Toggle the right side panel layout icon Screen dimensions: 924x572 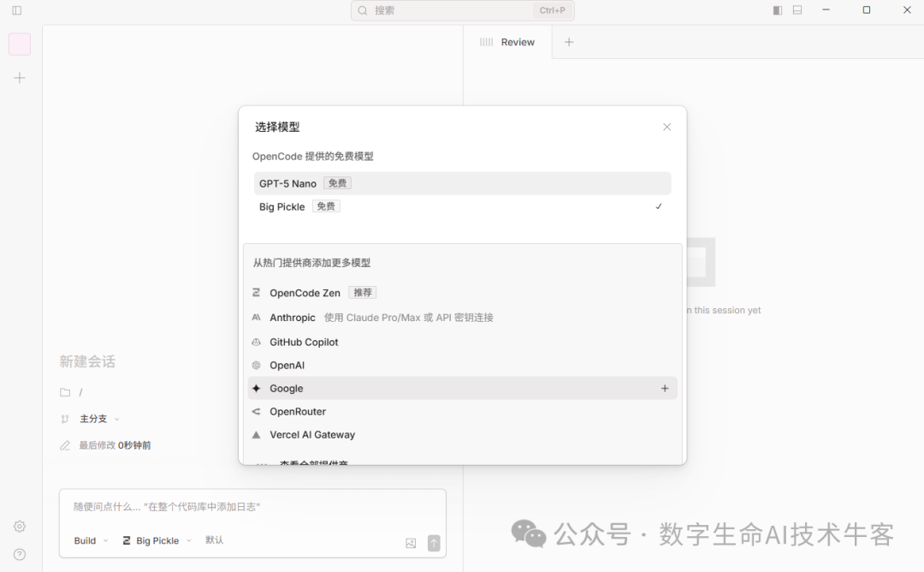point(778,10)
